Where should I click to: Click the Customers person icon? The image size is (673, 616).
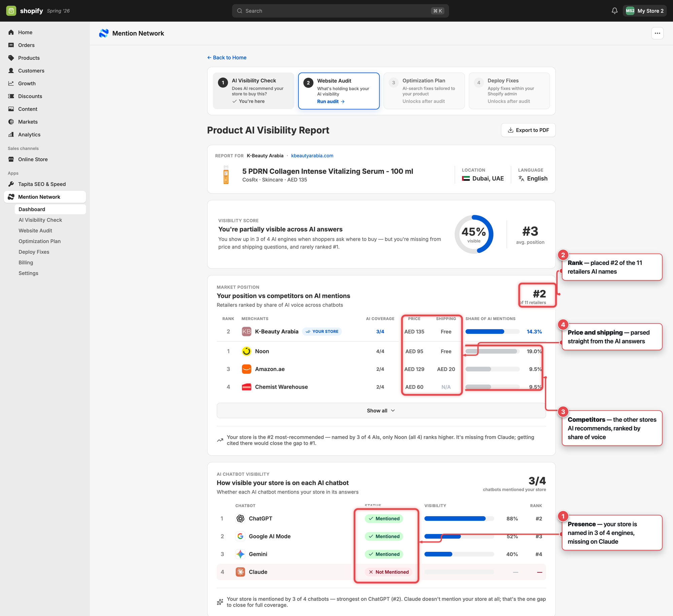point(11,71)
